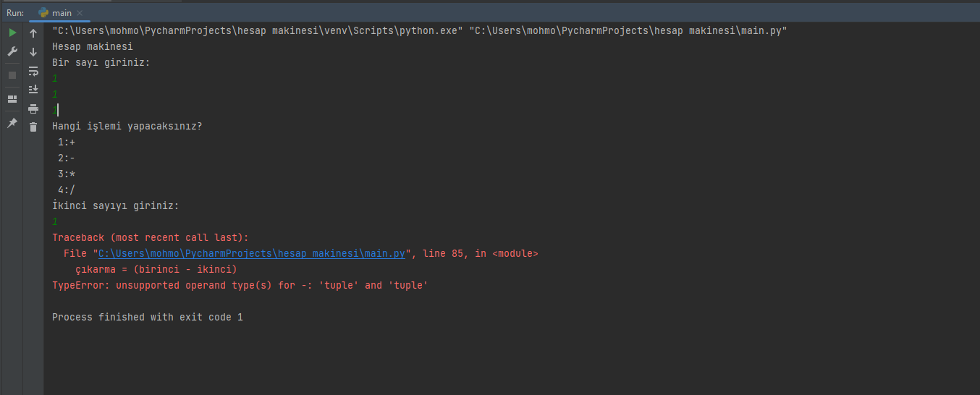Click the python.exe command path line
This screenshot has width=980, height=395.
(419, 31)
